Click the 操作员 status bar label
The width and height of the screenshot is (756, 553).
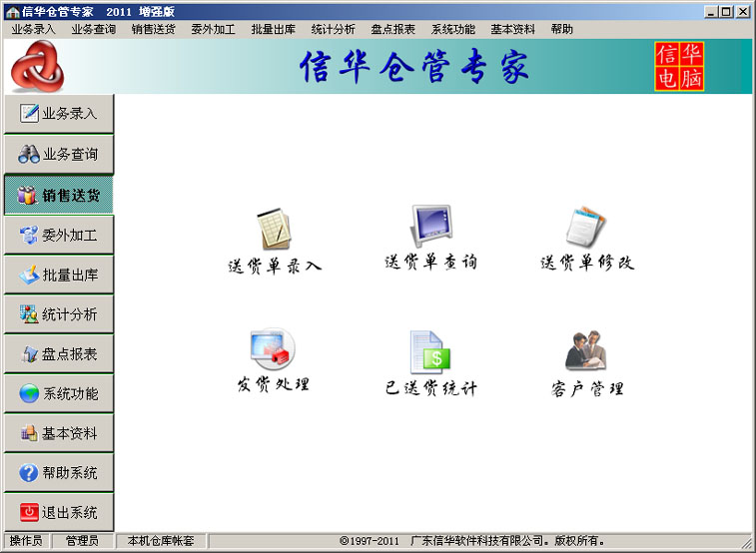click(26, 541)
